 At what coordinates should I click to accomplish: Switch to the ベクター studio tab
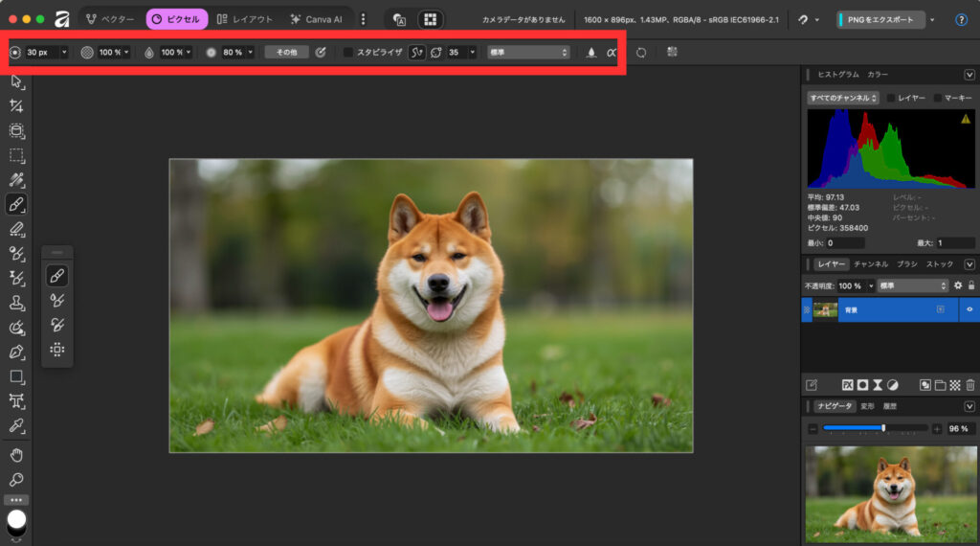109,19
